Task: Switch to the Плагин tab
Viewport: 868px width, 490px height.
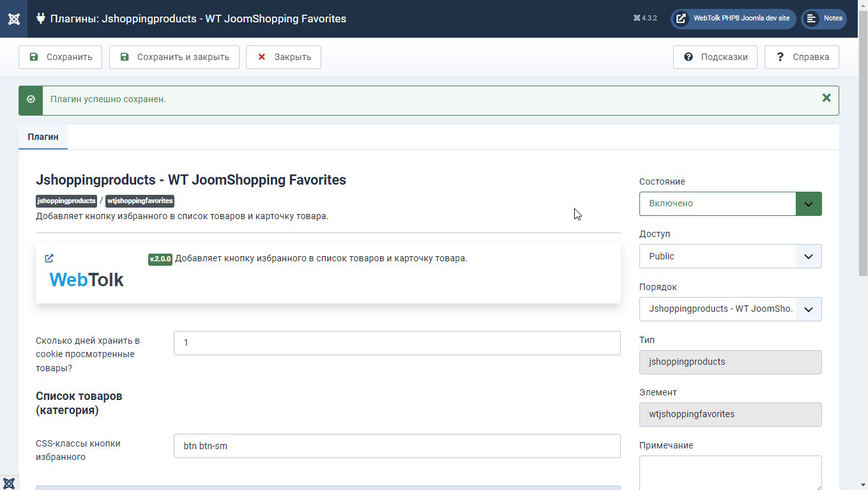Action: (43, 137)
